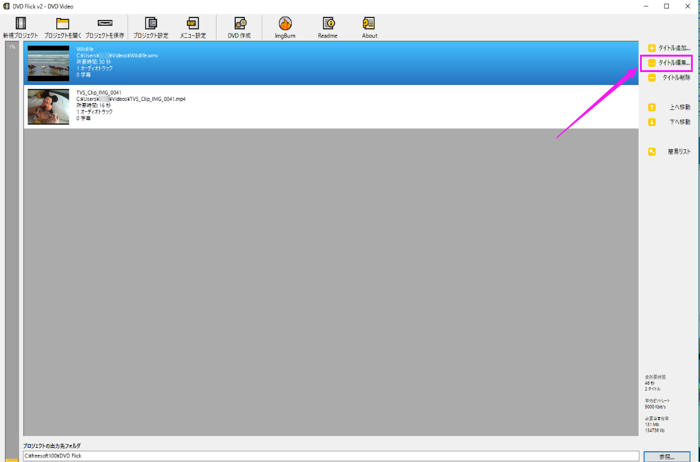The width and height of the screenshot is (700, 462).
Task: Click the Browse (参照) button for output folder
Action: (x=667, y=456)
